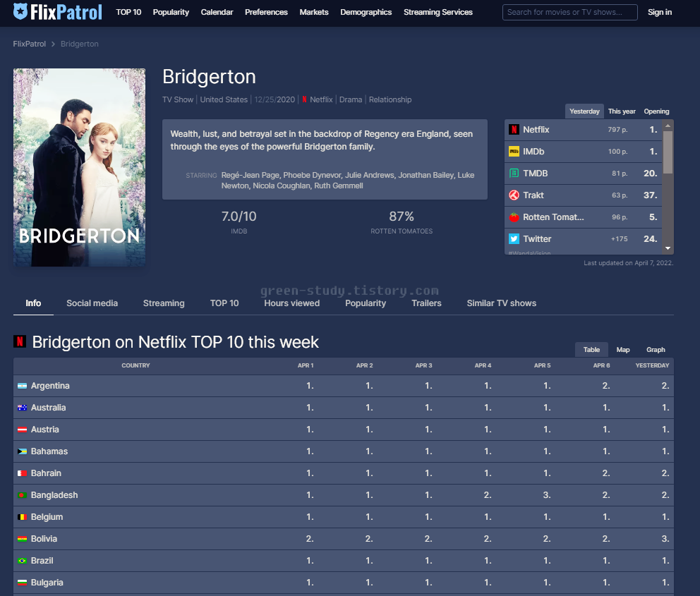Click the Bangladesh flag icon

pos(22,495)
